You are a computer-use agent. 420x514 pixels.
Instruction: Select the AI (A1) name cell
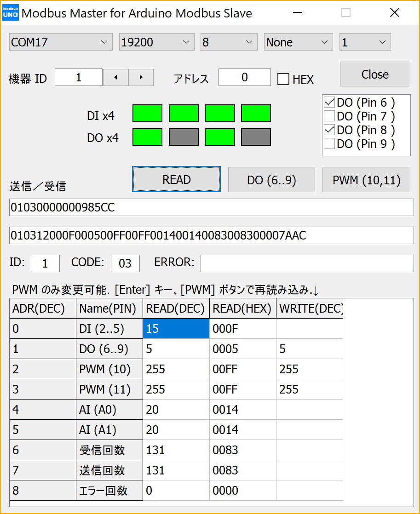click(109, 430)
